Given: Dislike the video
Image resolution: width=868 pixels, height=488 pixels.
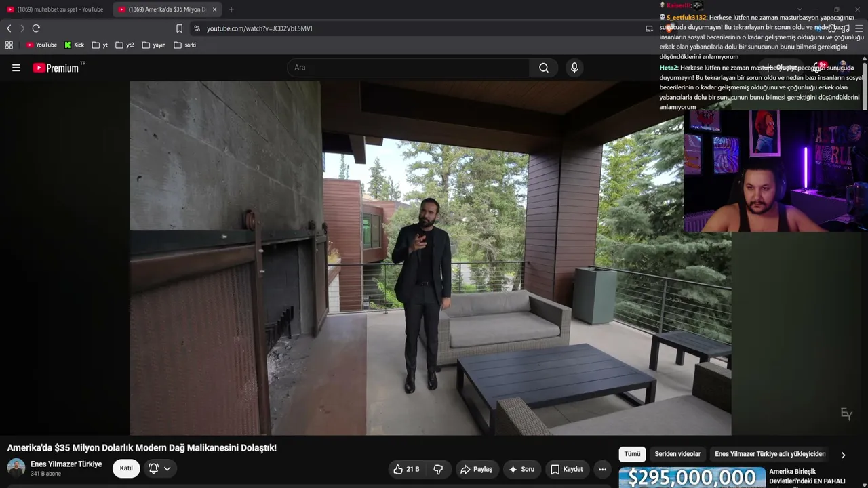Looking at the screenshot, I should click(438, 469).
